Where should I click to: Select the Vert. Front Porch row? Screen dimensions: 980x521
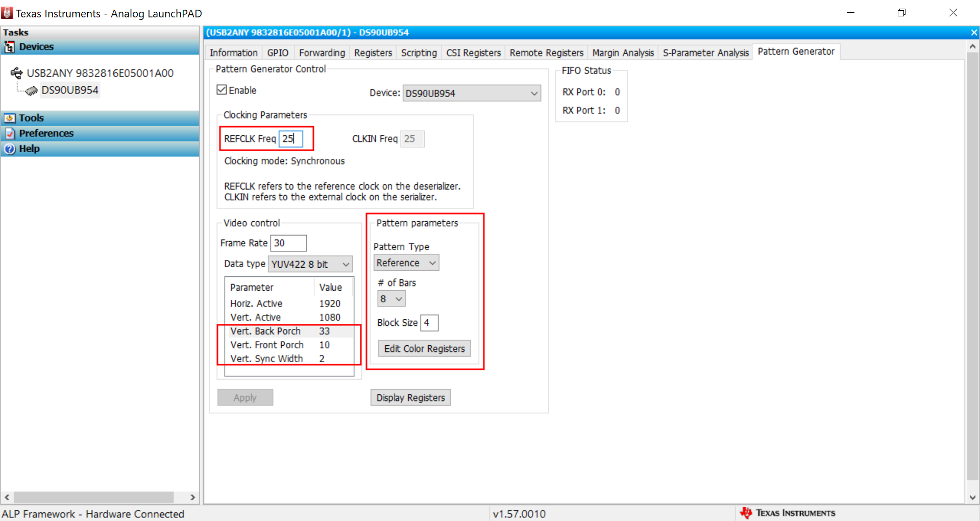pos(289,345)
